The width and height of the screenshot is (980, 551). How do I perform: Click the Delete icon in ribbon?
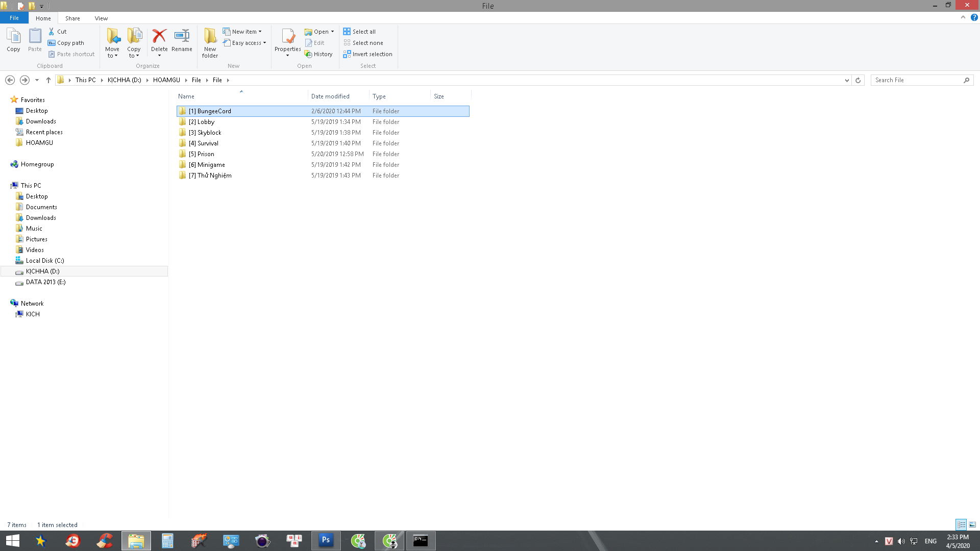click(x=159, y=37)
